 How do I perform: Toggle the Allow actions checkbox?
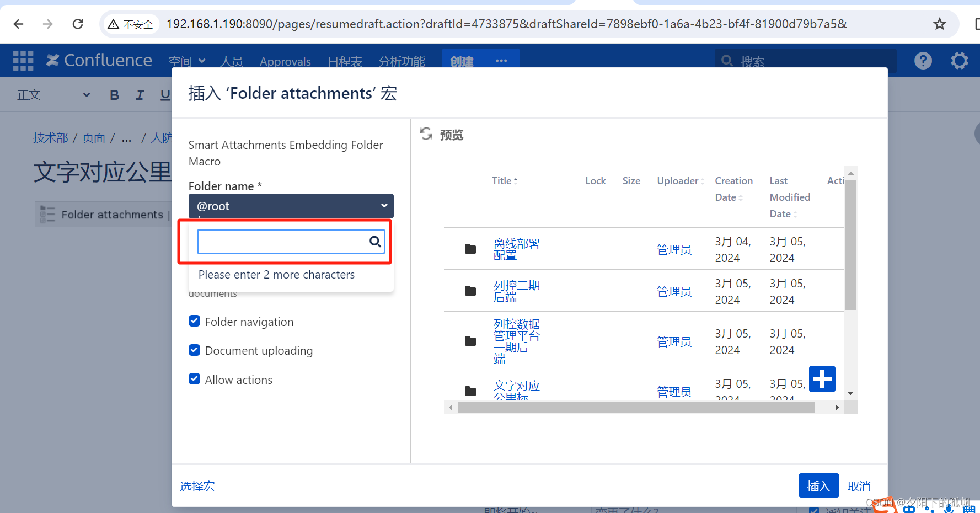pyautogui.click(x=194, y=379)
